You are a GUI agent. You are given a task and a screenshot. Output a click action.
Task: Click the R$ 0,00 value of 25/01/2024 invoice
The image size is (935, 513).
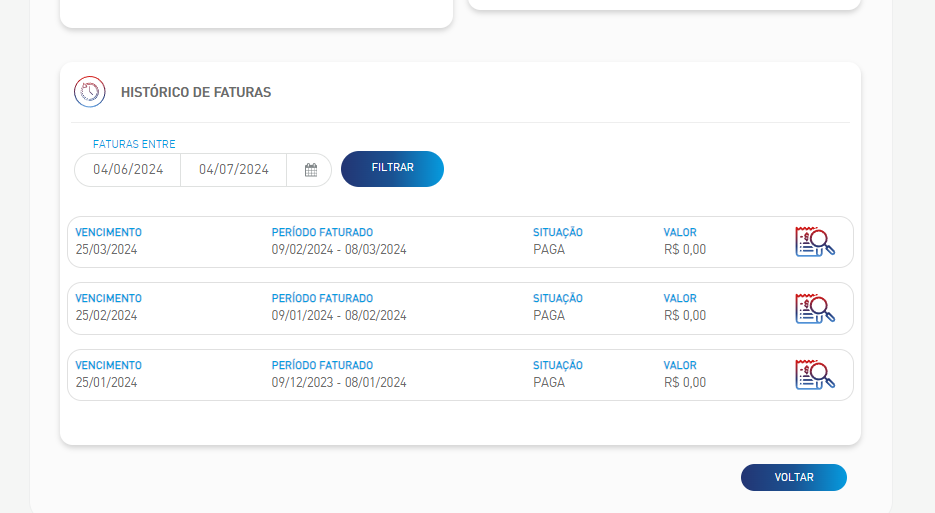tap(685, 382)
